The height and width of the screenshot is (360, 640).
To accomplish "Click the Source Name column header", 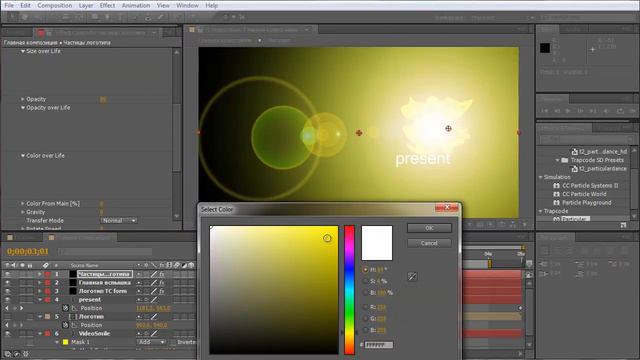I will 84,266.
